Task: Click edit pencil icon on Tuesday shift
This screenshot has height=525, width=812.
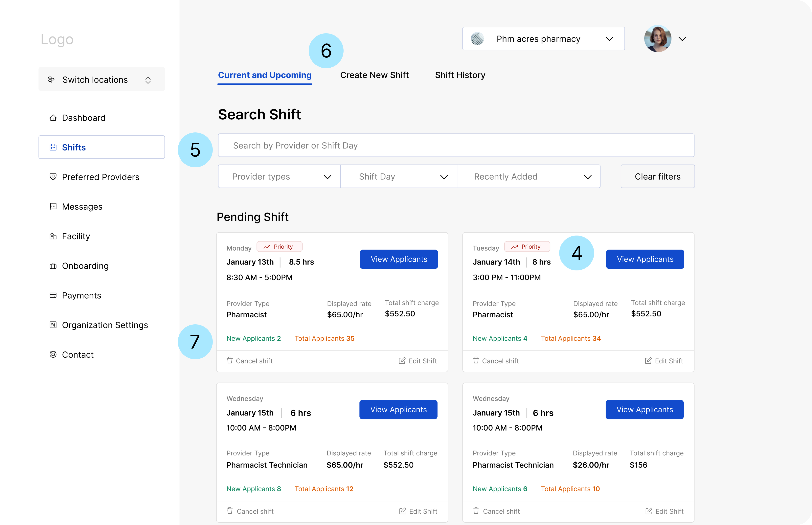Action: point(648,360)
